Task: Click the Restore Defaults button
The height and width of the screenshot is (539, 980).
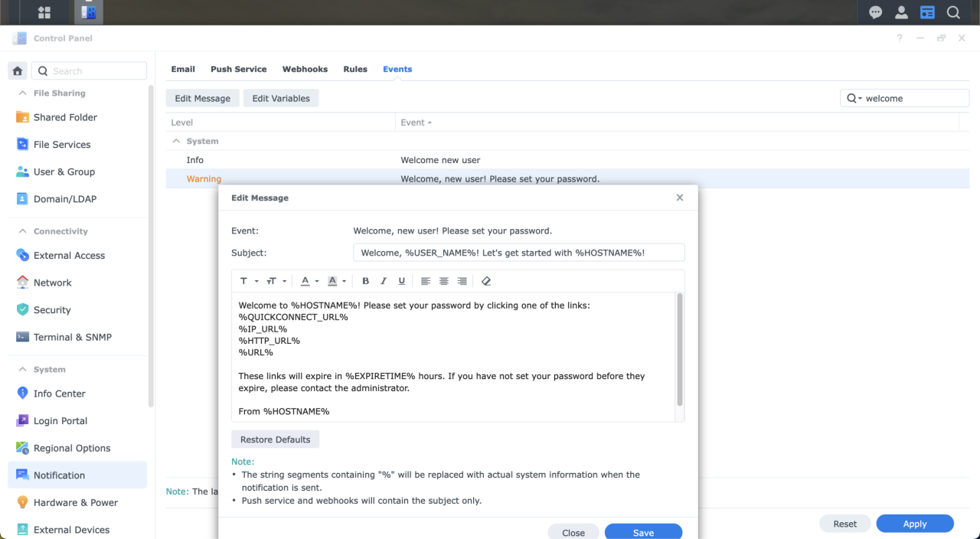Action: [275, 439]
